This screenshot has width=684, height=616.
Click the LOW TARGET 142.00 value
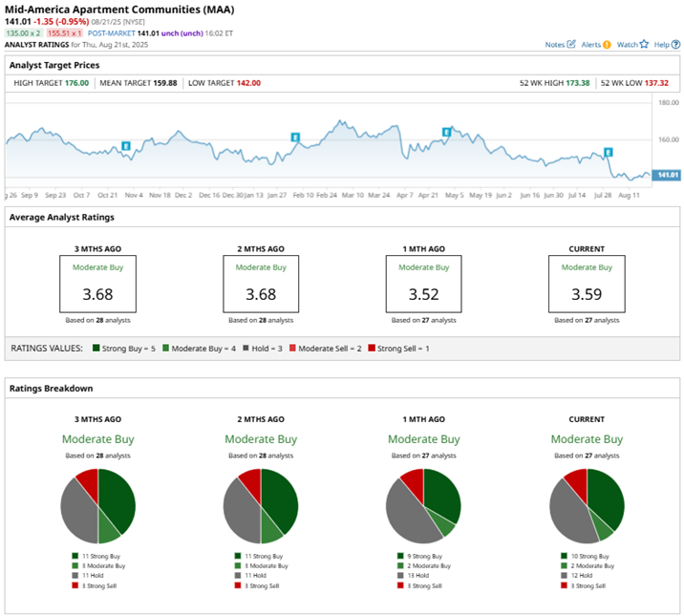(248, 83)
